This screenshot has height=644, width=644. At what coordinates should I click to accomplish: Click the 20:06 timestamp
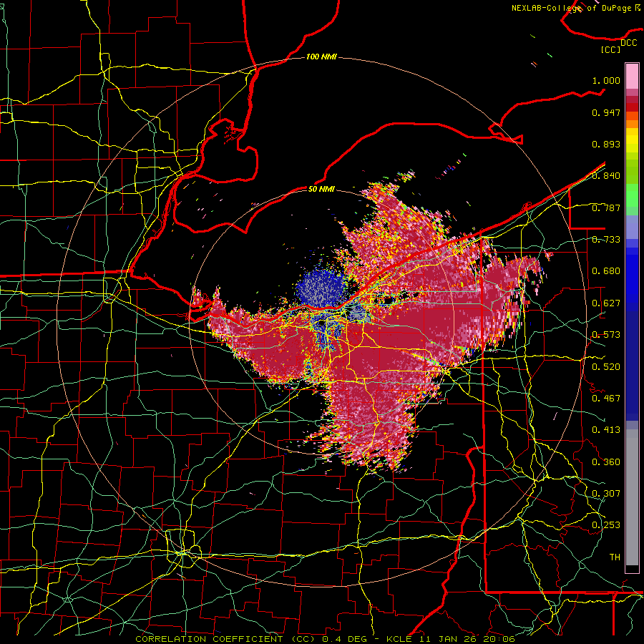click(x=499, y=639)
